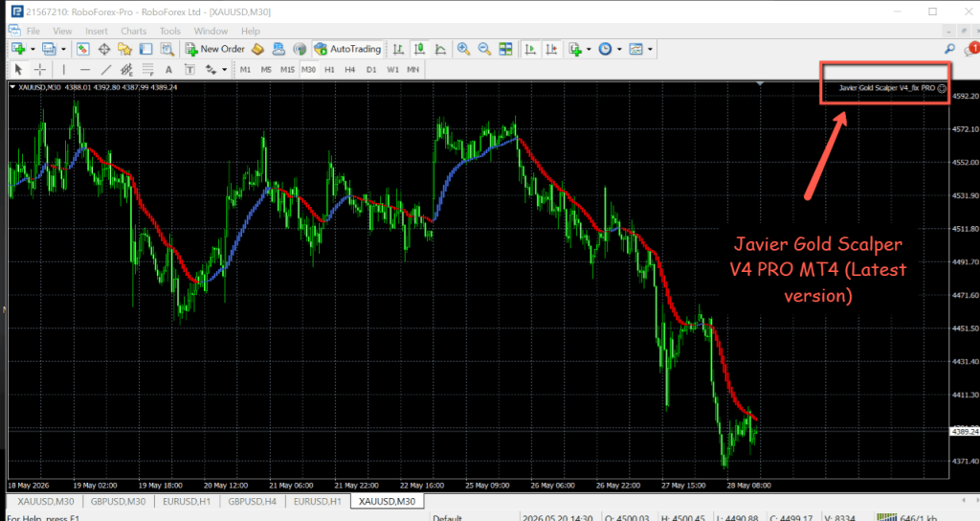Open the New Chart dropdown arrow

pyautogui.click(x=33, y=49)
